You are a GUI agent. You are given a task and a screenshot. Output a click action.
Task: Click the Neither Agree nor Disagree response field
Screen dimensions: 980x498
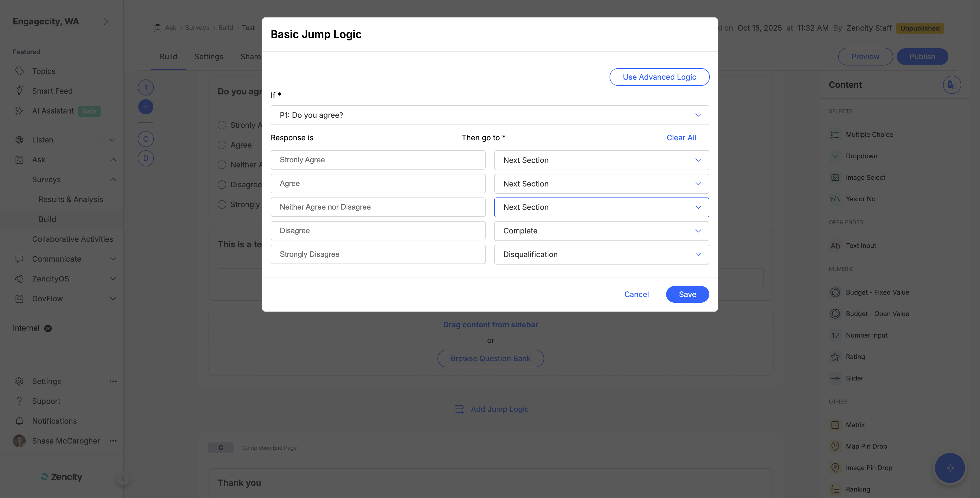pos(378,207)
